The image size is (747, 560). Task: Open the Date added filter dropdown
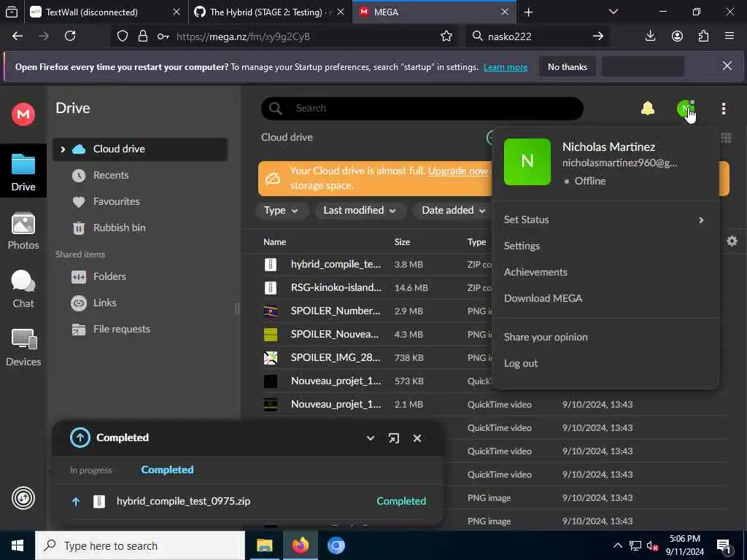453,211
